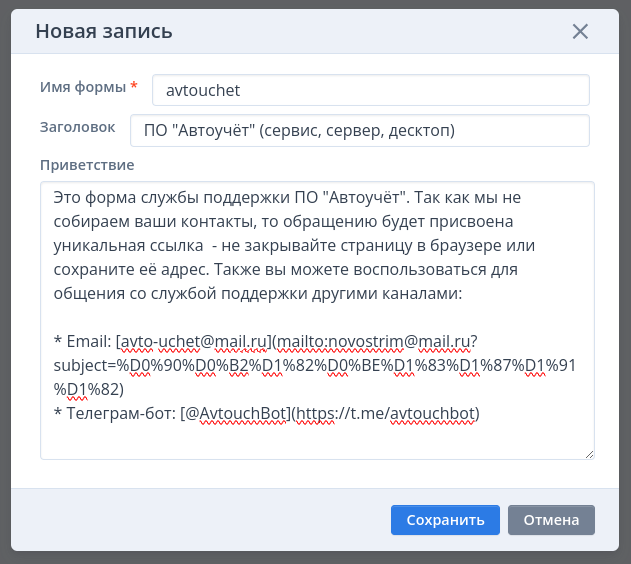631x564 pixels.
Task: Click the Телеграм-бот line text
Action: pos(266,414)
